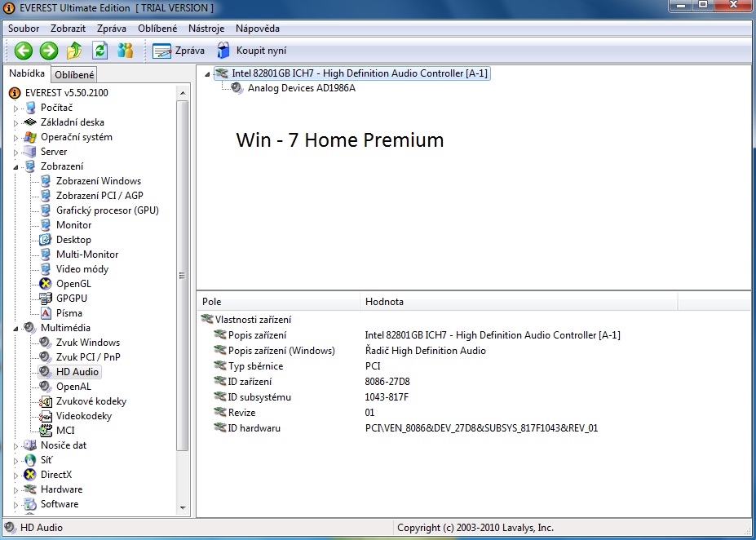Screen dimensions: 756x540
Task: Open the users icon in the toolbar
Action: tap(126, 50)
